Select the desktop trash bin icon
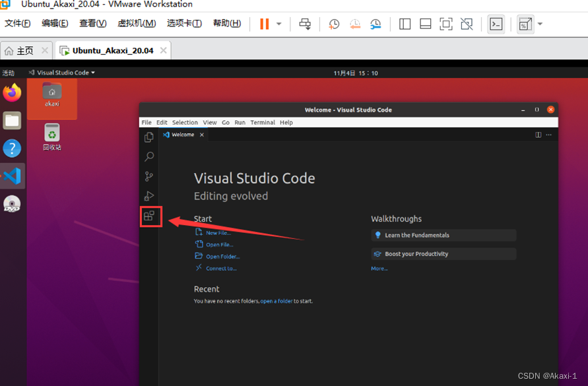The image size is (588, 386). point(51,137)
